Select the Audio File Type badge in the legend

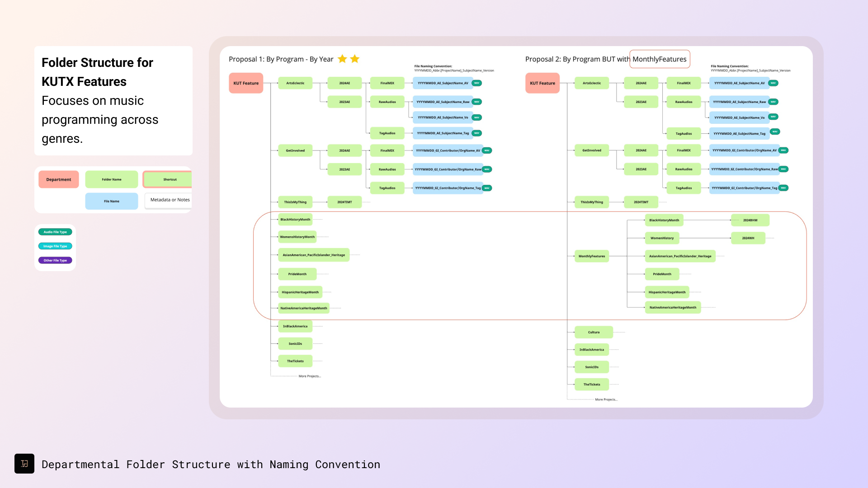(x=55, y=232)
